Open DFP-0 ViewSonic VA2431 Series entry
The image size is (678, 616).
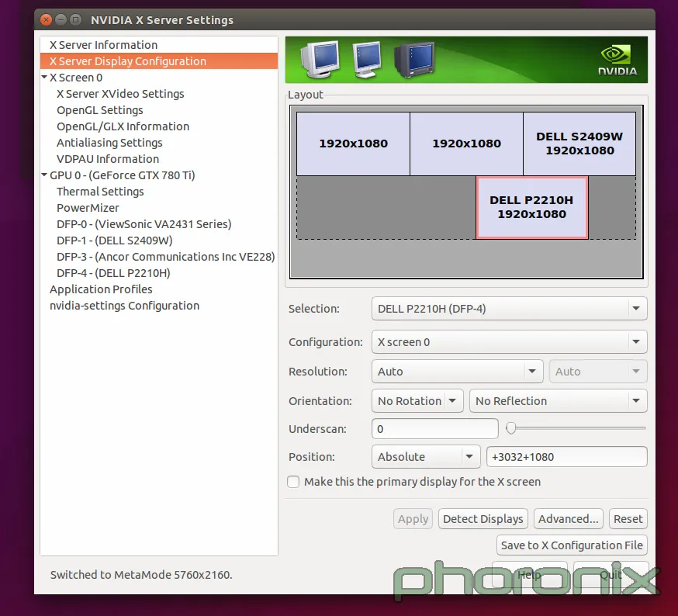point(144,224)
